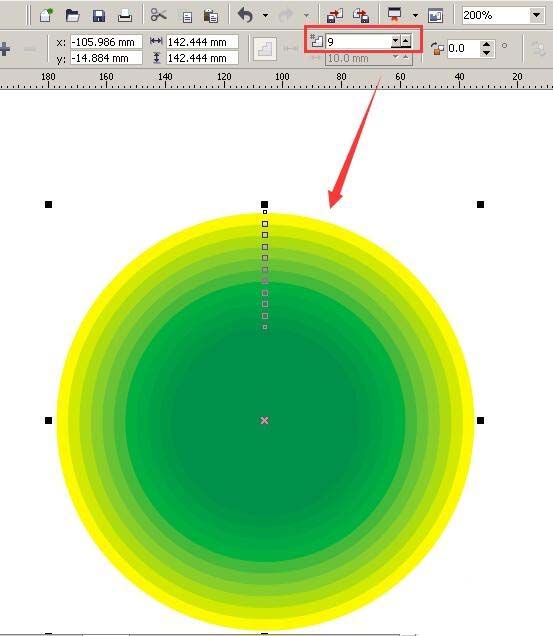This screenshot has width=553, height=636.
Task: Increase contour steps with the up arrow
Action: tap(406, 41)
